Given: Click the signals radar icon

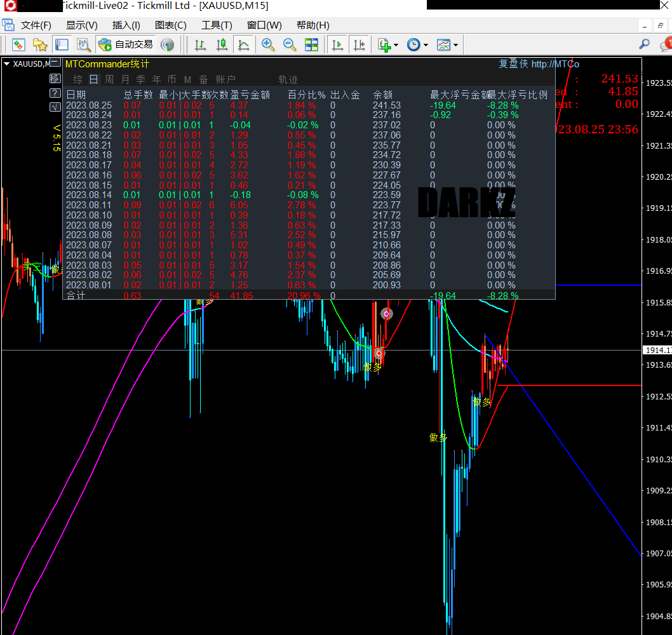Looking at the screenshot, I should tap(167, 44).
